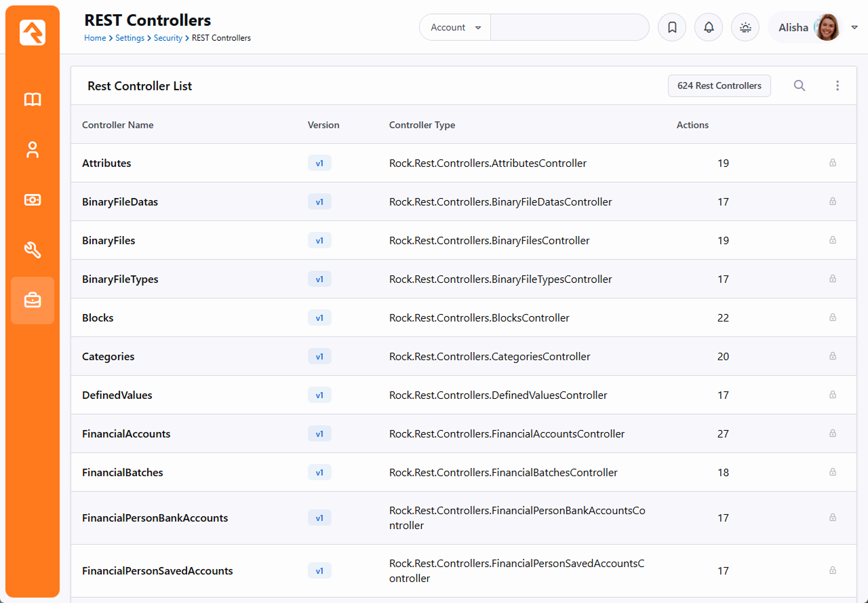The width and height of the screenshot is (868, 603).
Task: Click the search icon in controller list
Action: pyautogui.click(x=800, y=85)
